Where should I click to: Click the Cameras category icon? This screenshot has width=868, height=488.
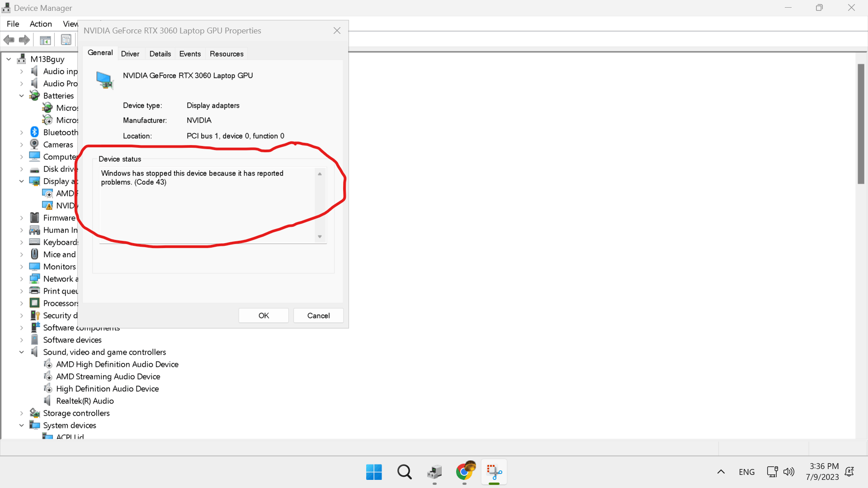coord(34,144)
